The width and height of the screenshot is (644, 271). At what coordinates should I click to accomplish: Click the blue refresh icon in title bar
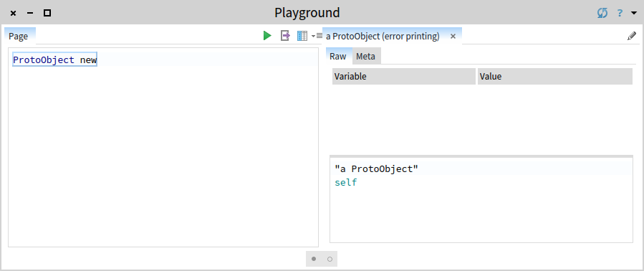click(602, 13)
